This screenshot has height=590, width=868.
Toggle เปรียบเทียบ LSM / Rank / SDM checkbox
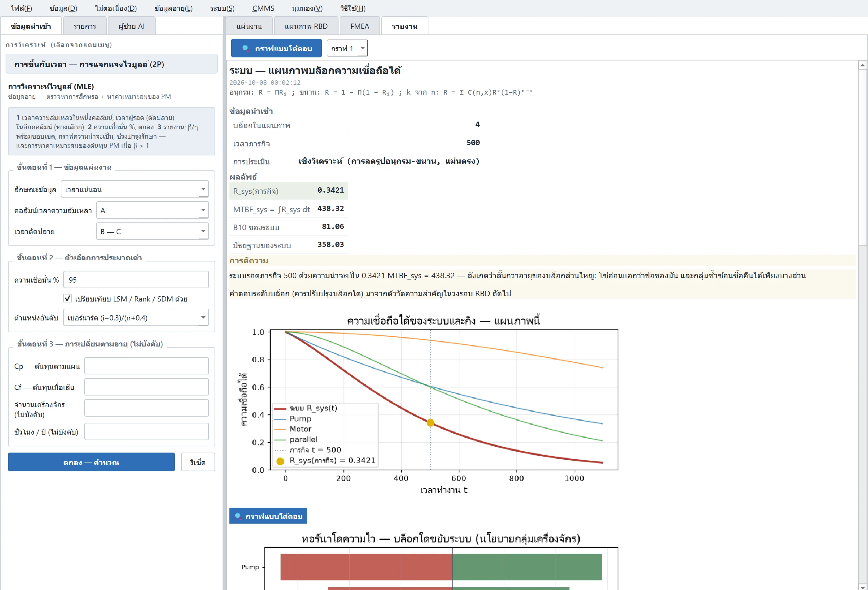pos(68,298)
